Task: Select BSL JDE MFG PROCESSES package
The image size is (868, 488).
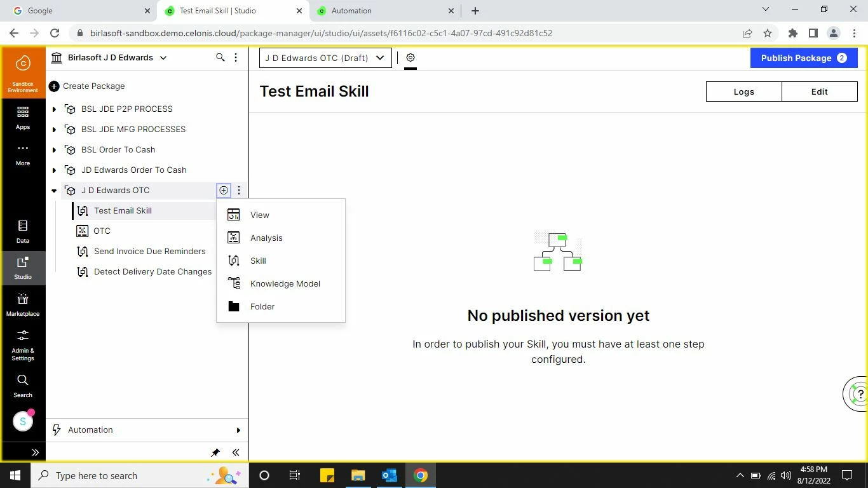Action: 133,129
